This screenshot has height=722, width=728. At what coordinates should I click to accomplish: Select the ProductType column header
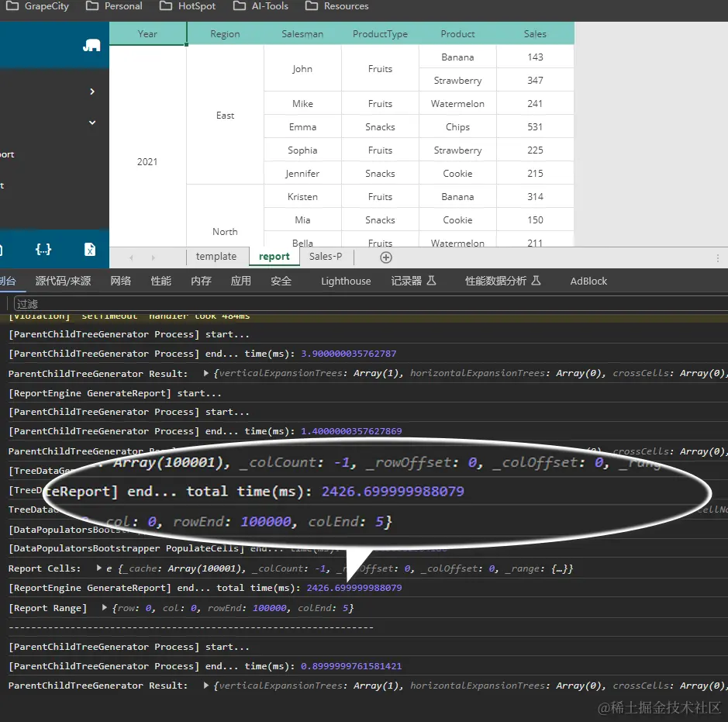[x=380, y=33]
